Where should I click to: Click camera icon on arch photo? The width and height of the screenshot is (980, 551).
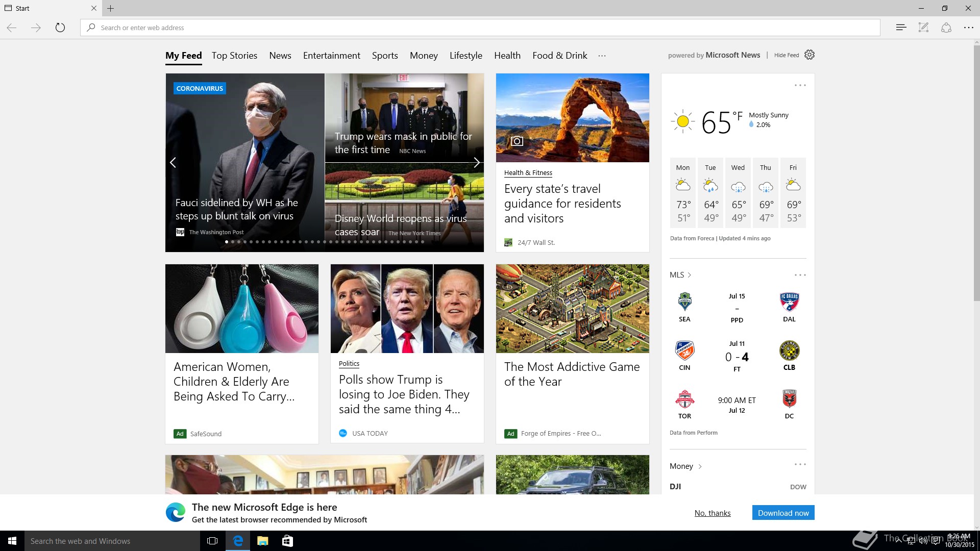click(x=517, y=141)
